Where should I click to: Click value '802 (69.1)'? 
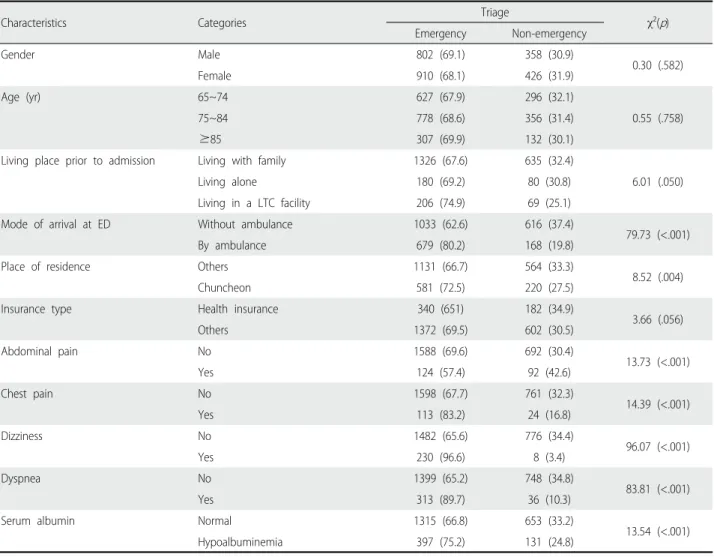coord(440,55)
